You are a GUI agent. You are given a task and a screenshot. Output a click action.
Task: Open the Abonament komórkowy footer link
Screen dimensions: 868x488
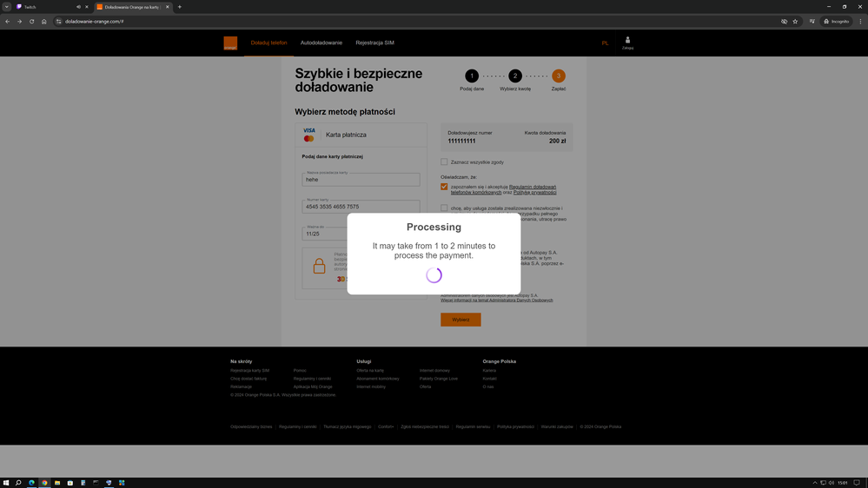pos(378,379)
